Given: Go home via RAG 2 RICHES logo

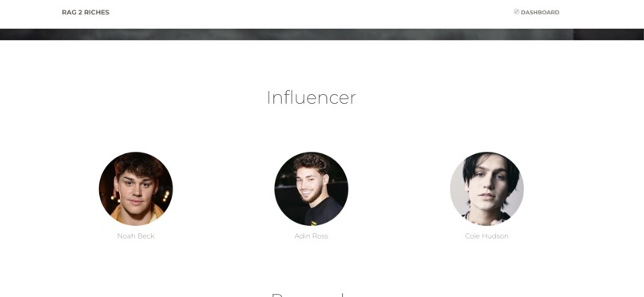Looking at the screenshot, I should (x=85, y=12).
